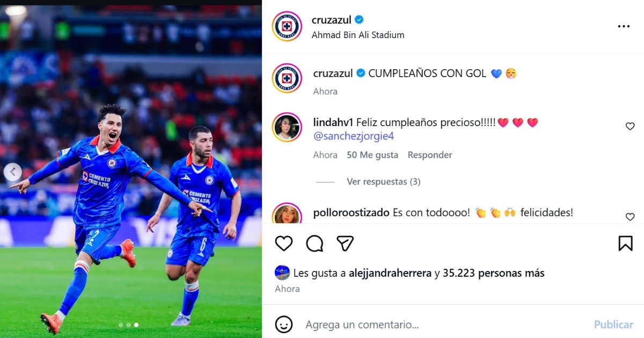Image resolution: width=644 pixels, height=338 pixels.
Task: Like polloroostizado's comment with small heart
Action: click(x=630, y=217)
